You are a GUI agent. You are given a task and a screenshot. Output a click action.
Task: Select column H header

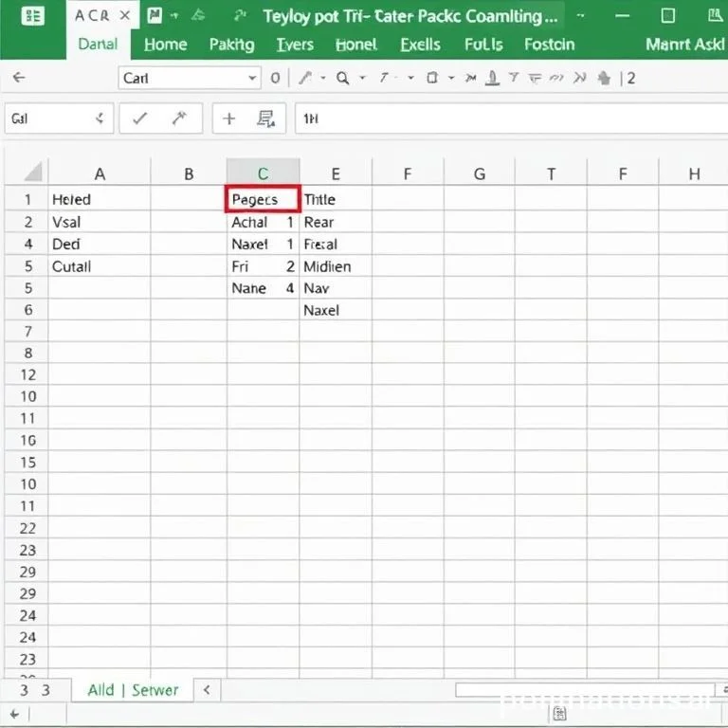coord(694,173)
